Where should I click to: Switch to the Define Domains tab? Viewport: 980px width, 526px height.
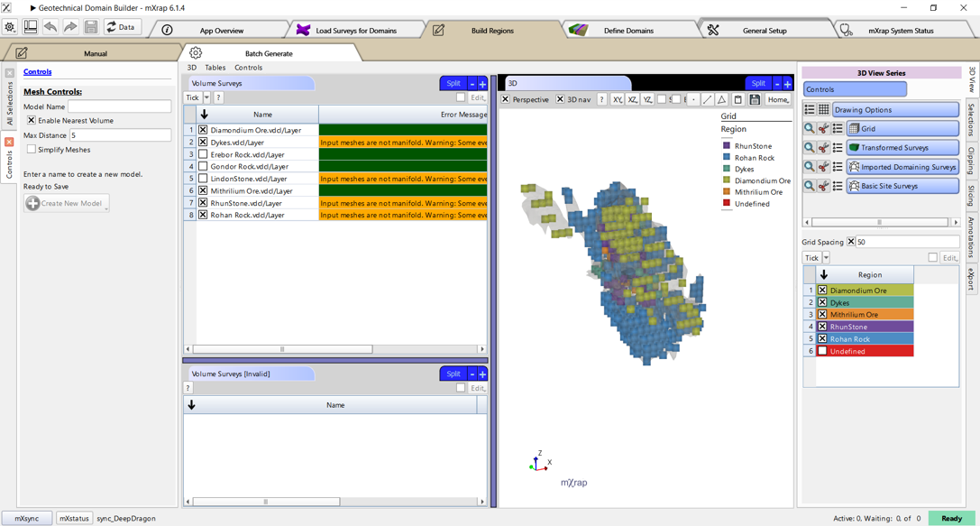(628, 31)
